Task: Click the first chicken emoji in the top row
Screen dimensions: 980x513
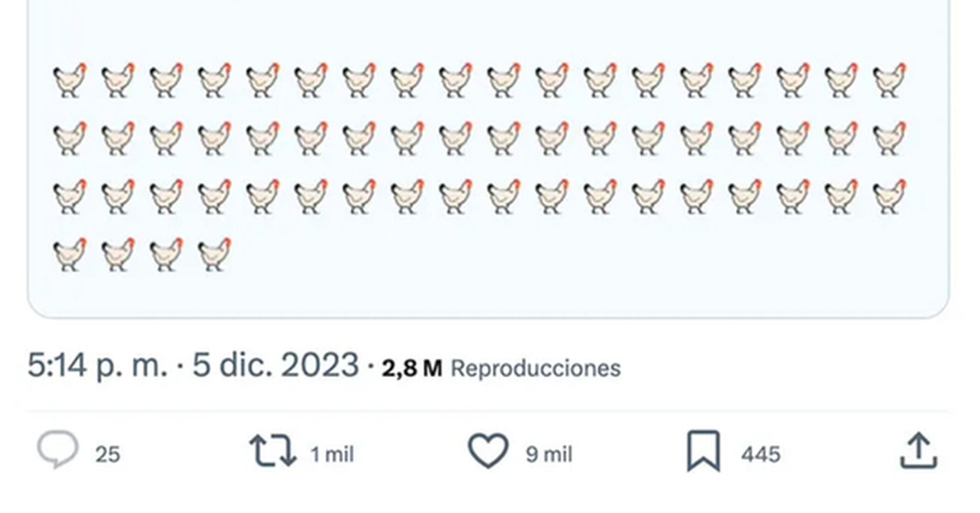Action: pyautogui.click(x=70, y=80)
